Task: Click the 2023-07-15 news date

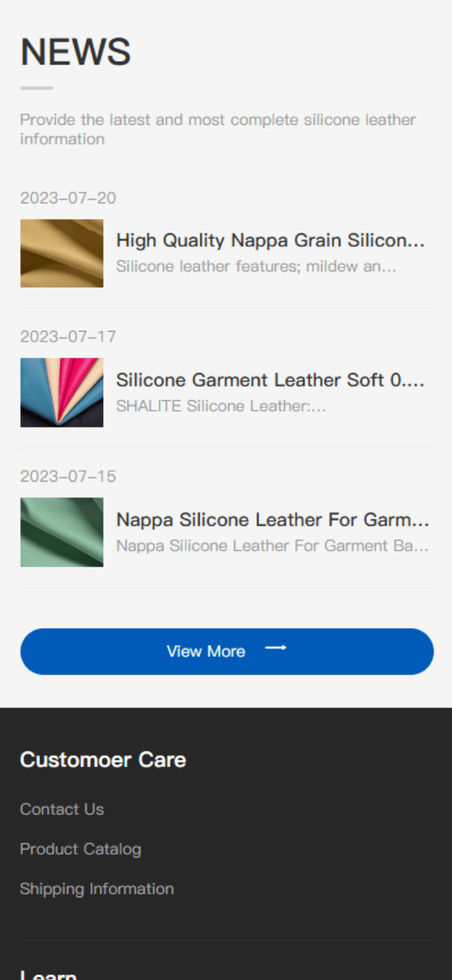Action: (68, 476)
